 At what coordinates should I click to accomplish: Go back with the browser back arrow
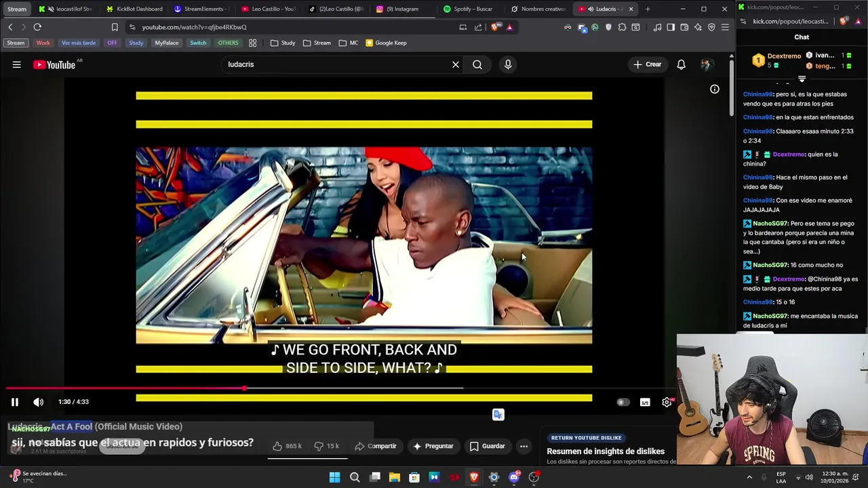coord(10,27)
